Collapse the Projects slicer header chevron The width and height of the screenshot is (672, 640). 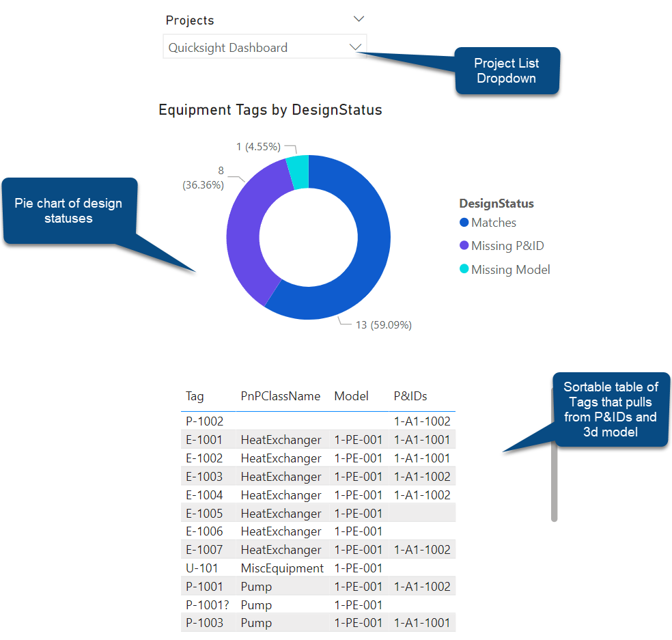[x=359, y=19]
